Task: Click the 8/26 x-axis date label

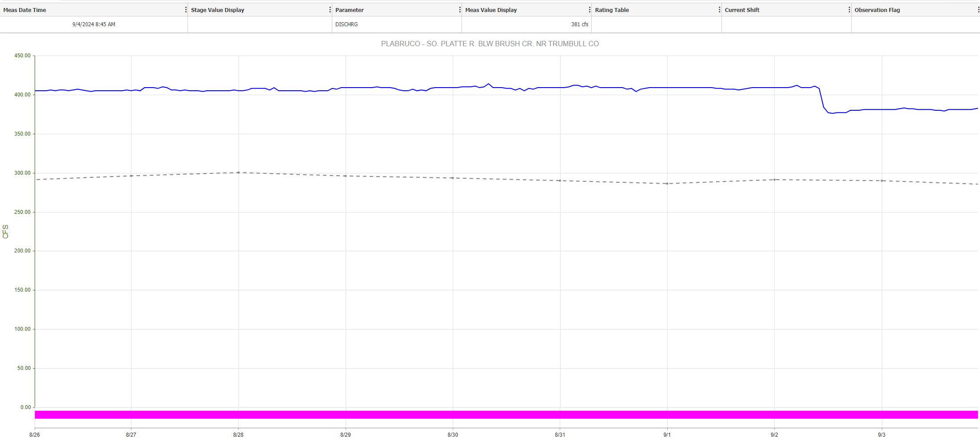Action: [35, 435]
